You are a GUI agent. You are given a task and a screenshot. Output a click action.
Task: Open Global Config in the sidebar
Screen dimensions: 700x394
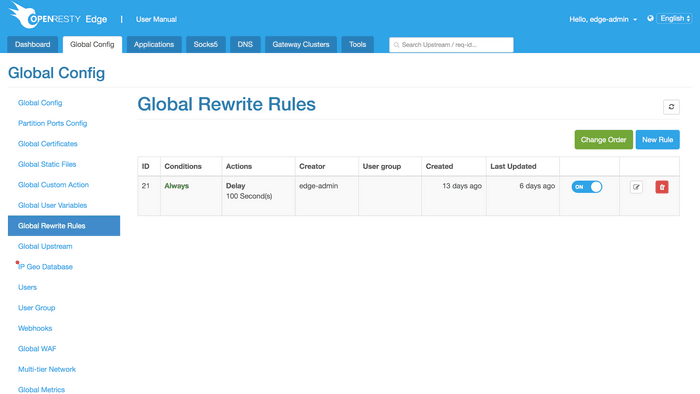click(40, 103)
